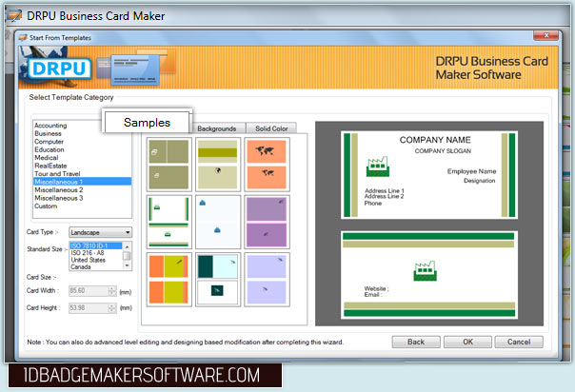Pick the orange and yellow sample template
The image size is (575, 392).
(x=169, y=279)
